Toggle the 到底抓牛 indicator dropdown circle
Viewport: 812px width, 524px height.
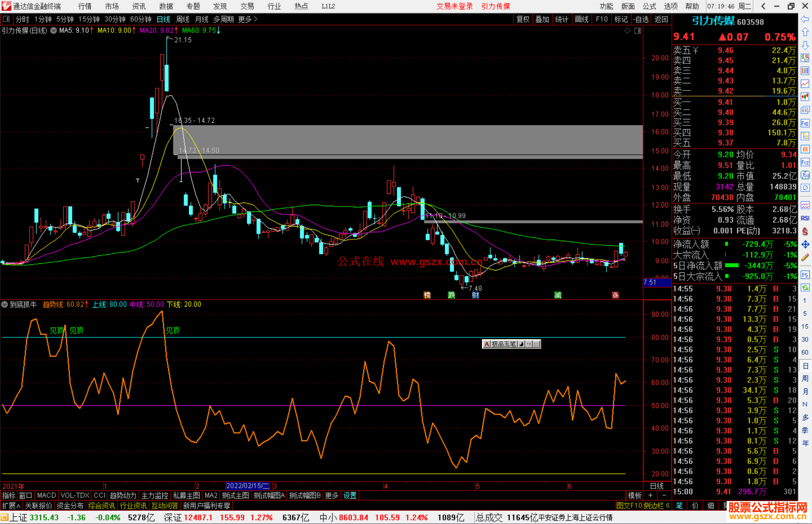point(5,304)
